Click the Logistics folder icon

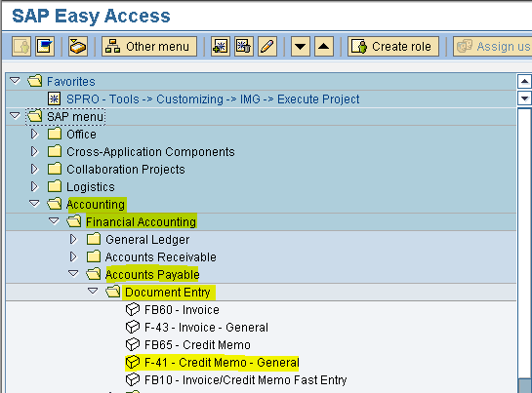tap(55, 186)
